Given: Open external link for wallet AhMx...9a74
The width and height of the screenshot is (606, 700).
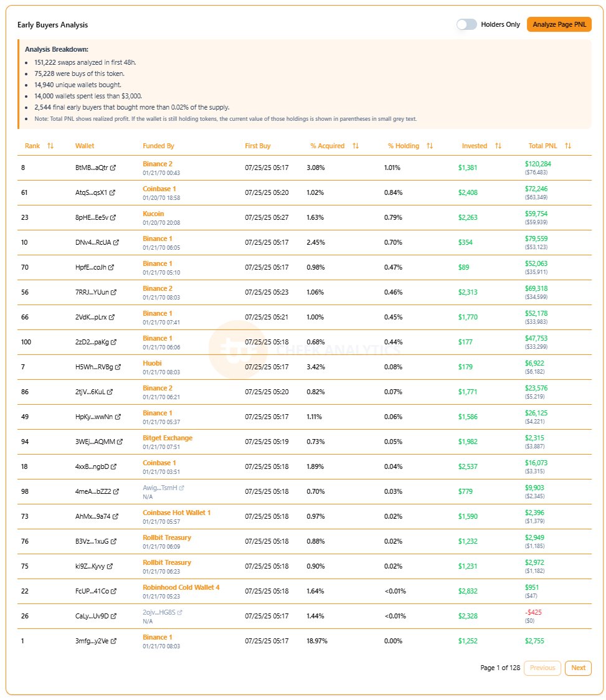Looking at the screenshot, I should [115, 516].
